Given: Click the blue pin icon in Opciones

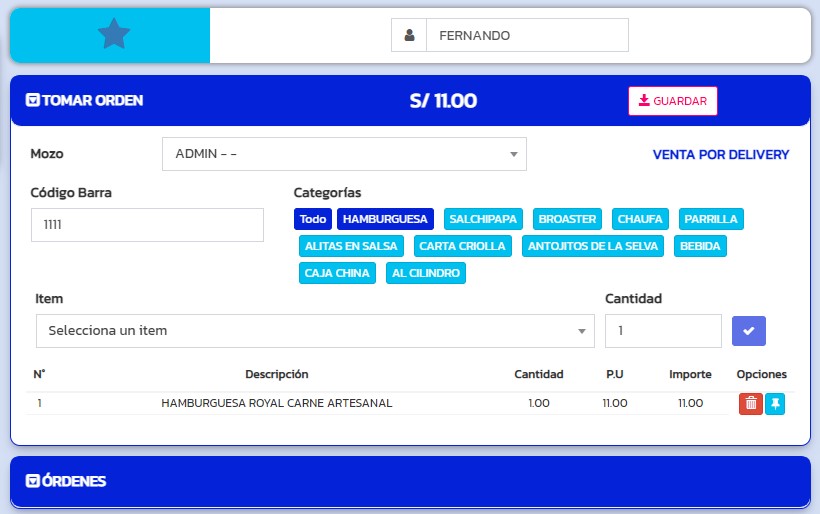Looking at the screenshot, I should [775, 404].
